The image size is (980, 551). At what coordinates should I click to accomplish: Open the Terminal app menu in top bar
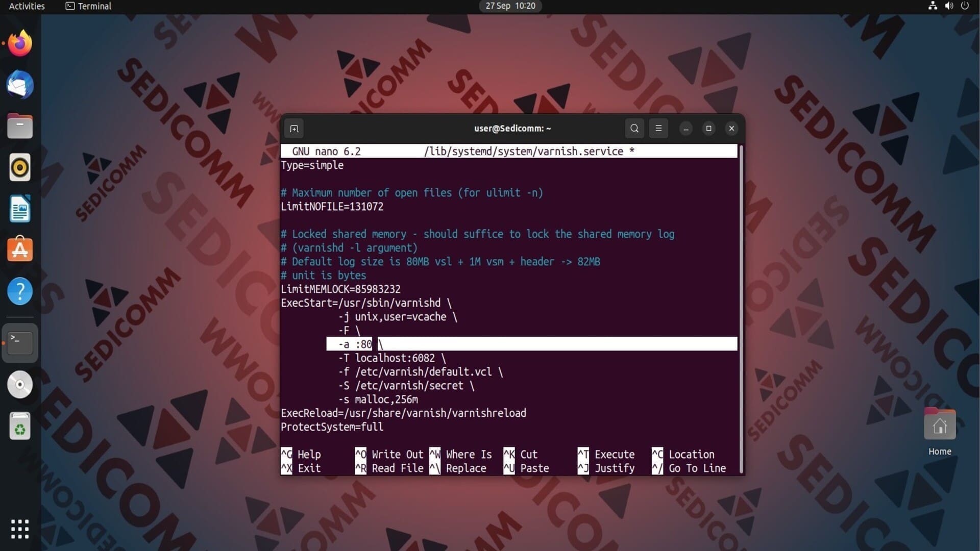pyautogui.click(x=88, y=6)
